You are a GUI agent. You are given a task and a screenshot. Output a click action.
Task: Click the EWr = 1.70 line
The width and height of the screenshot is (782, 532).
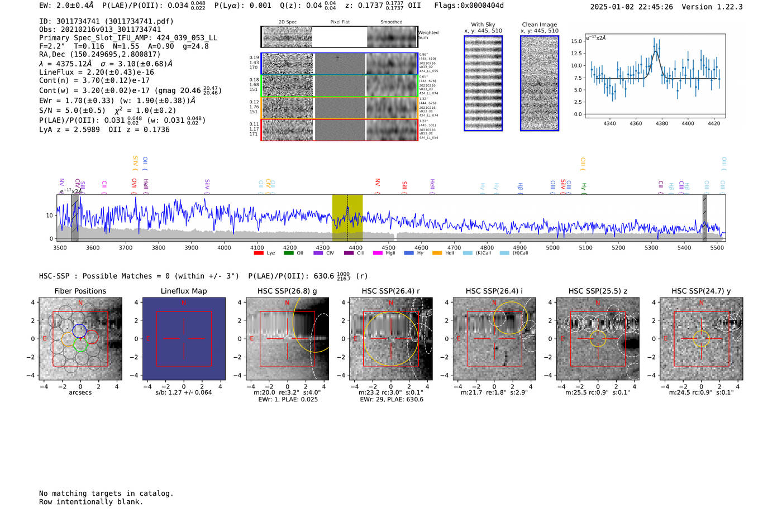pos(117,100)
